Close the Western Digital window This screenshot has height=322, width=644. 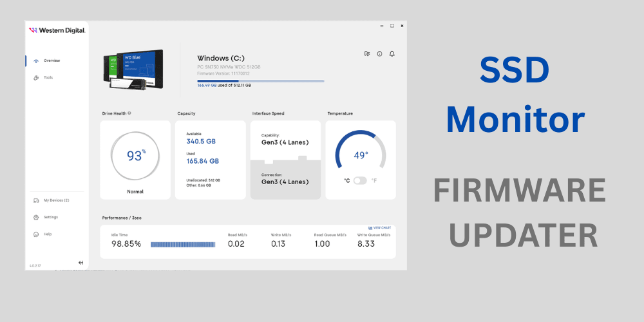[x=402, y=26]
